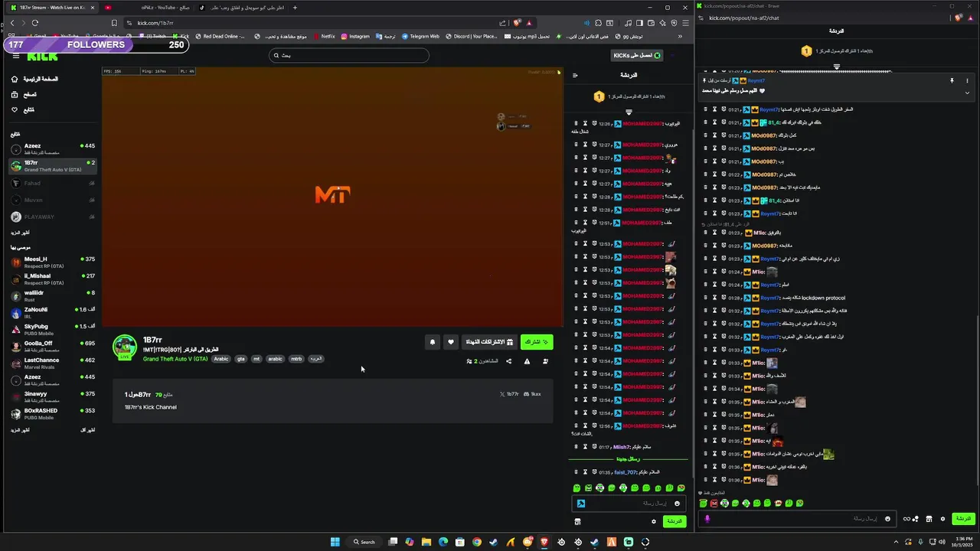
Task: Click the get KICKs button in header
Action: tap(637, 55)
